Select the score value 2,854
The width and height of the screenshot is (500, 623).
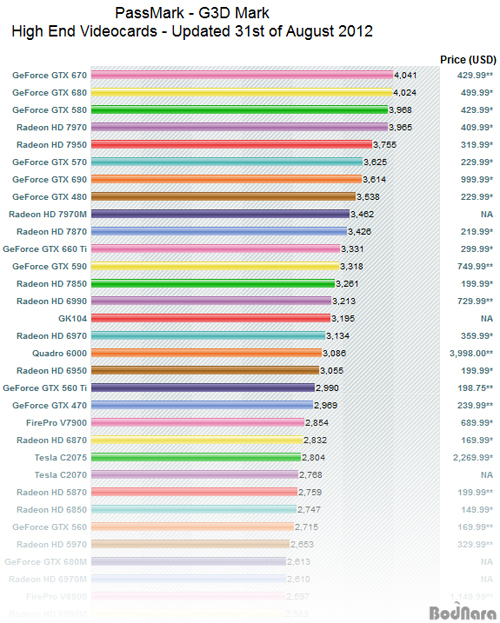click(x=317, y=423)
